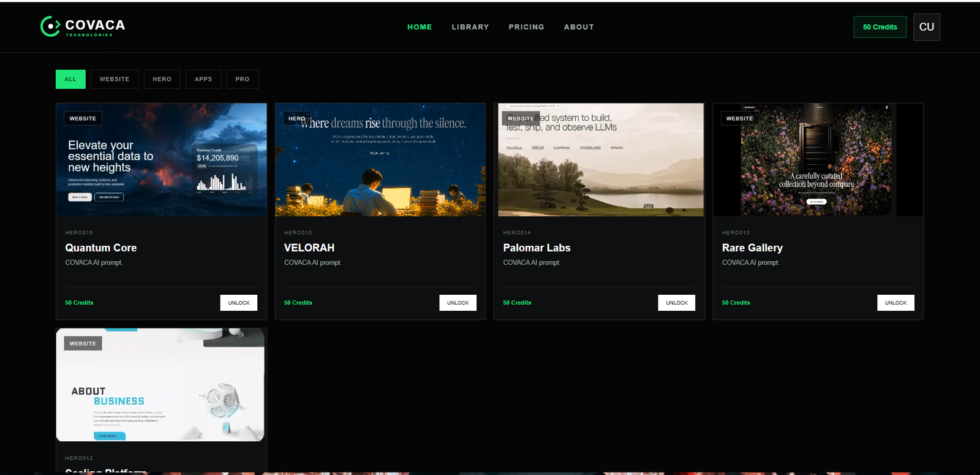Click the HERO010 code label
This screenshot has height=475, width=980.
(298, 233)
